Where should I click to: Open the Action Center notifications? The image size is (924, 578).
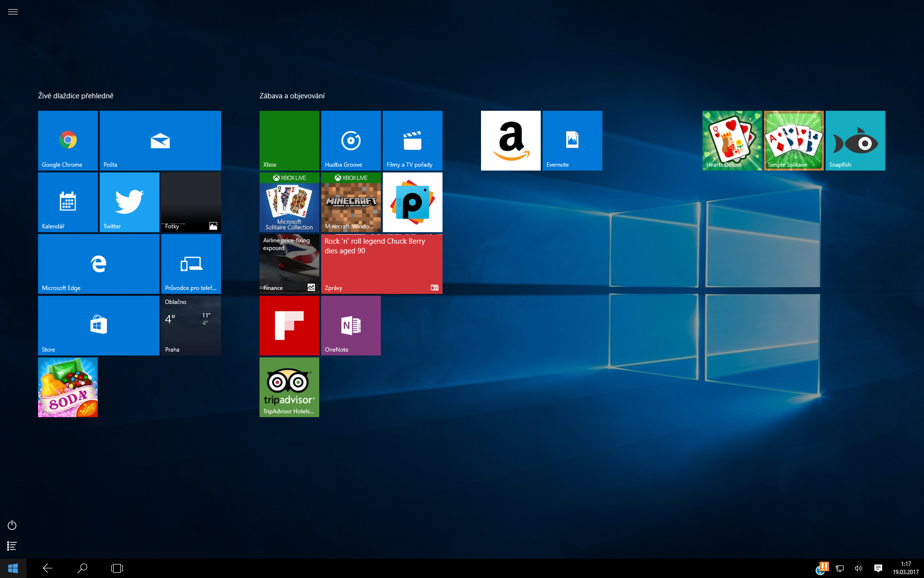(x=878, y=568)
